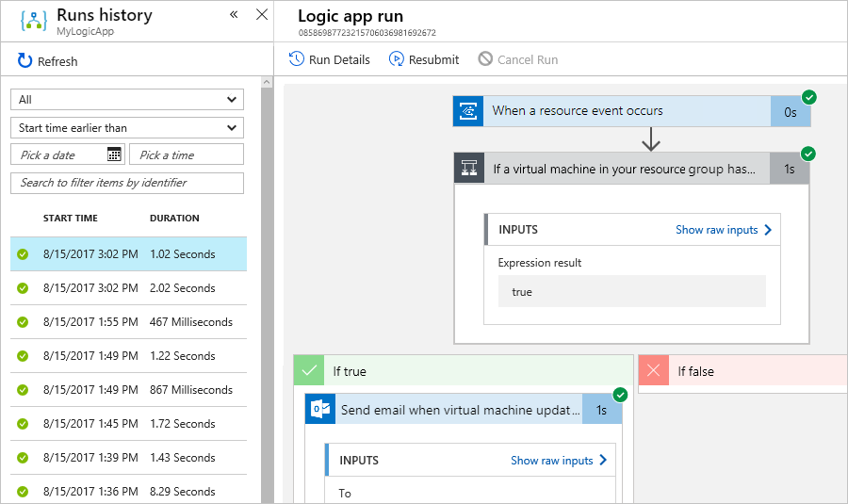Viewport: 848px width, 504px height.
Task: Click the Cancel Run prohibited icon
Action: pos(485,58)
